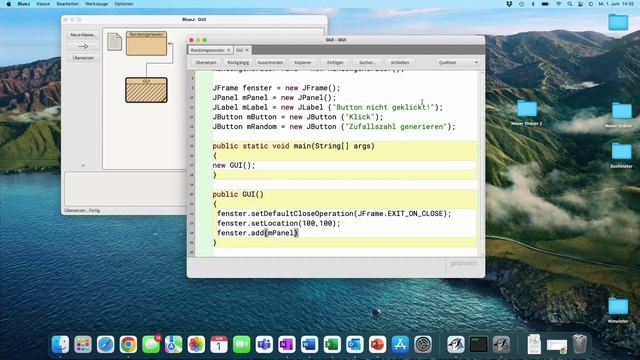
Task: Open the Suchinator desktop folder
Action: [x=621, y=155]
